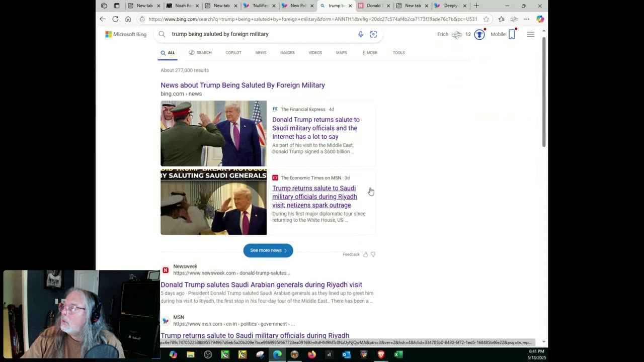Switch to IMAGES results
Screen dimensions: 644x362
click(x=287, y=53)
